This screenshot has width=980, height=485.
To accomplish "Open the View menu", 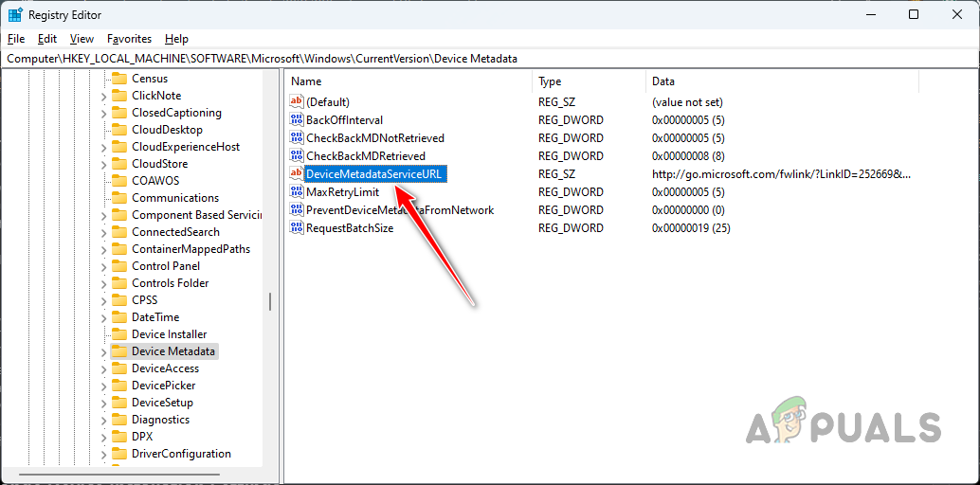I will (82, 39).
